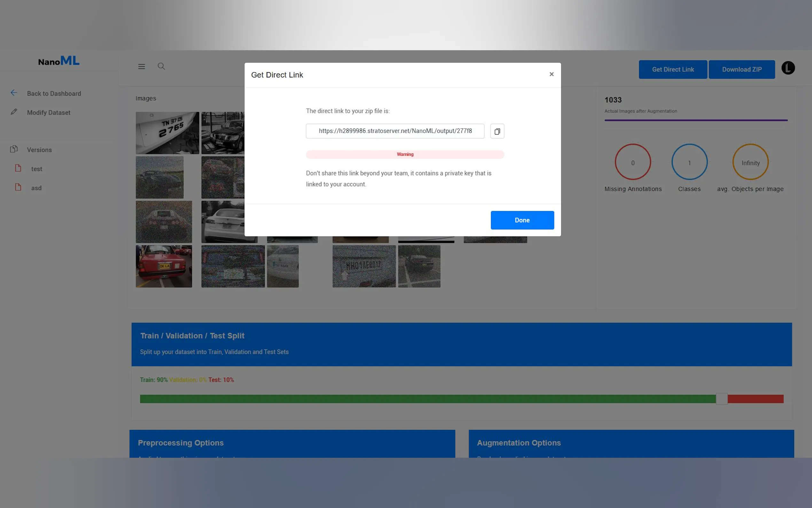
Task: Select the direct link URL field
Action: click(395, 131)
